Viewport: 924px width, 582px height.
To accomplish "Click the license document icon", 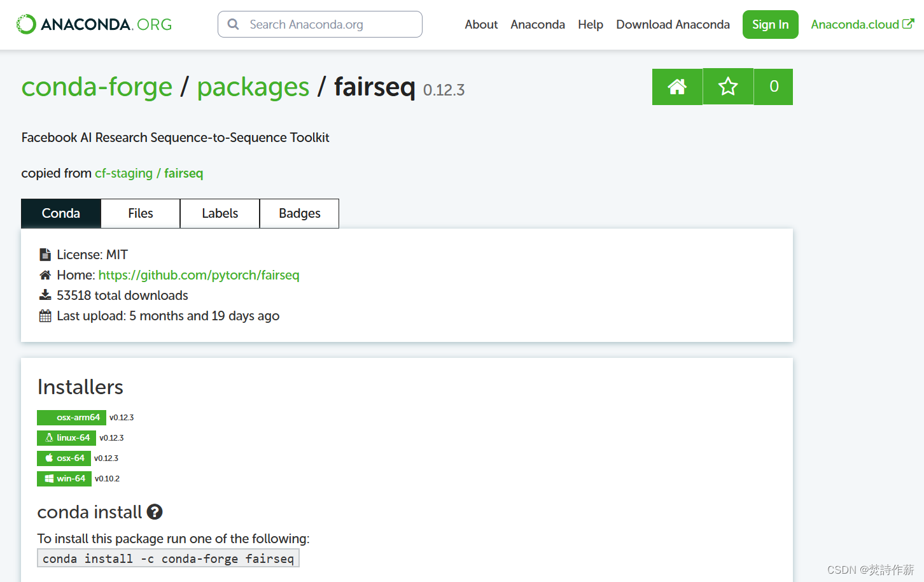I will [45, 254].
